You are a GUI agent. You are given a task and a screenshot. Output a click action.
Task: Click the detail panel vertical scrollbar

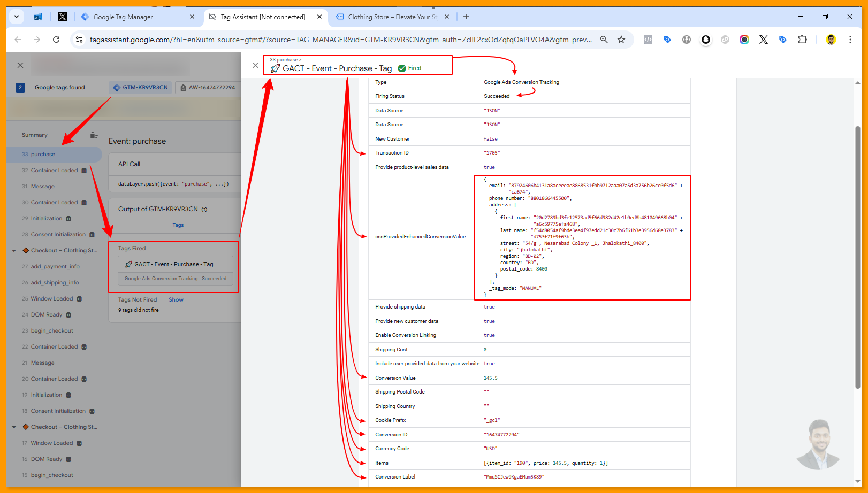tap(858, 257)
